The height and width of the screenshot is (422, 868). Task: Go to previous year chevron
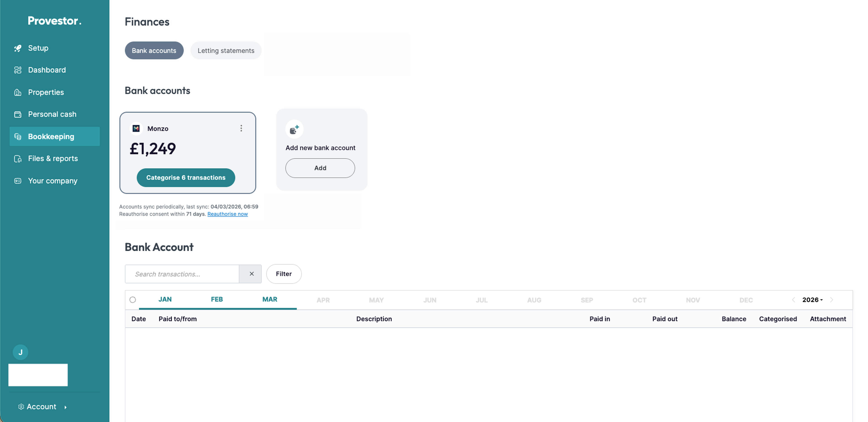tap(793, 300)
